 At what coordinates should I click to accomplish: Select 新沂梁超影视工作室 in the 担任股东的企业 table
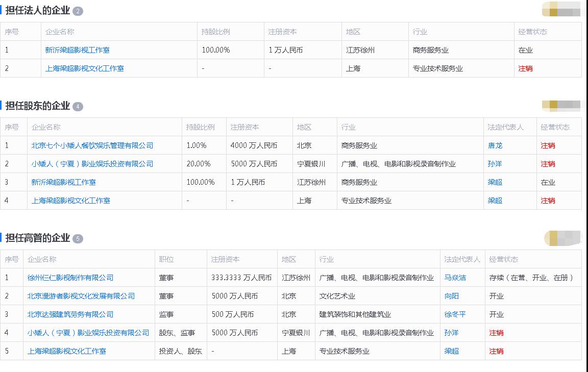coord(63,182)
